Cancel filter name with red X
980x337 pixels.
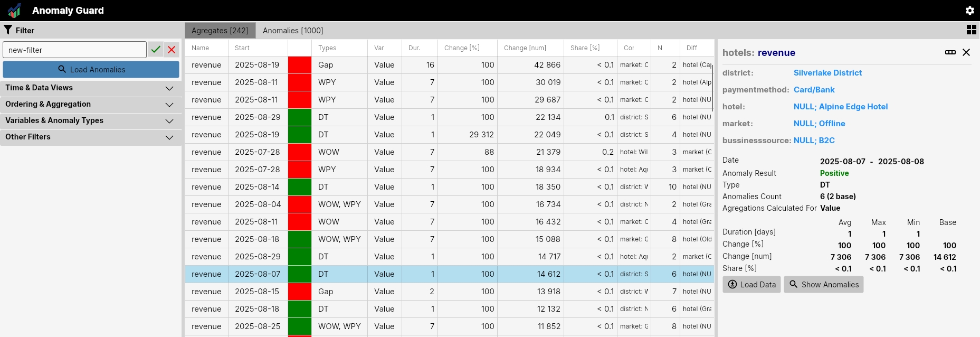172,50
